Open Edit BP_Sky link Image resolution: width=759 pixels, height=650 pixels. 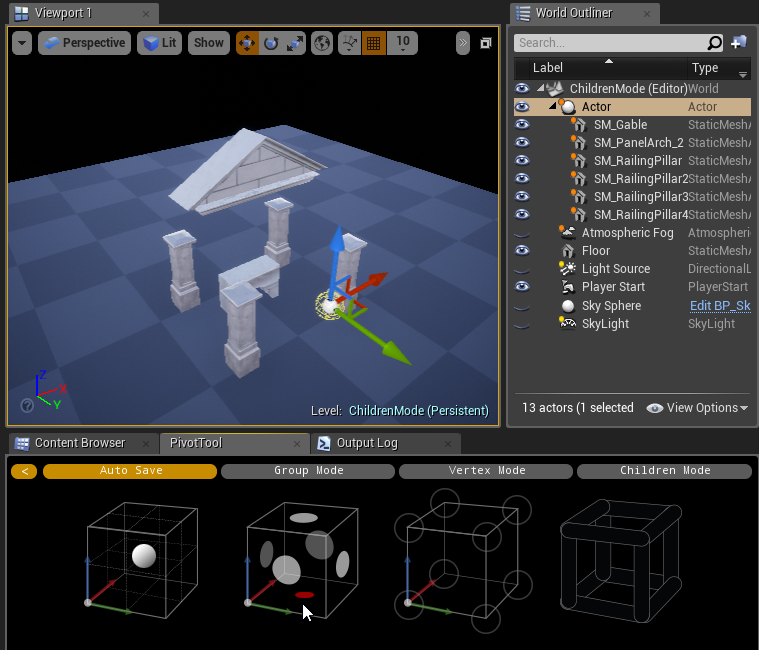(x=720, y=306)
